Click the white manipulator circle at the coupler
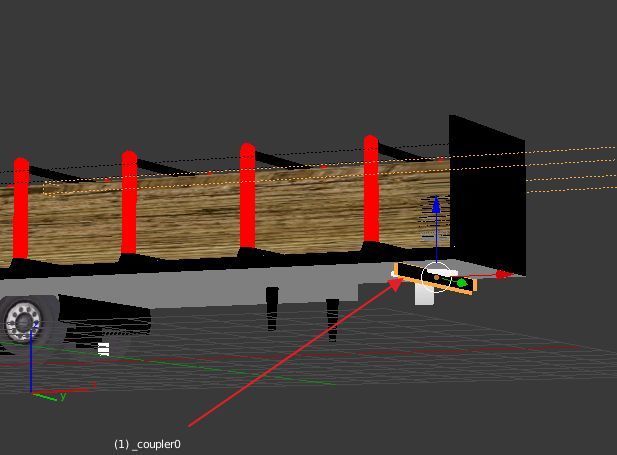The image size is (617, 455). [436, 277]
